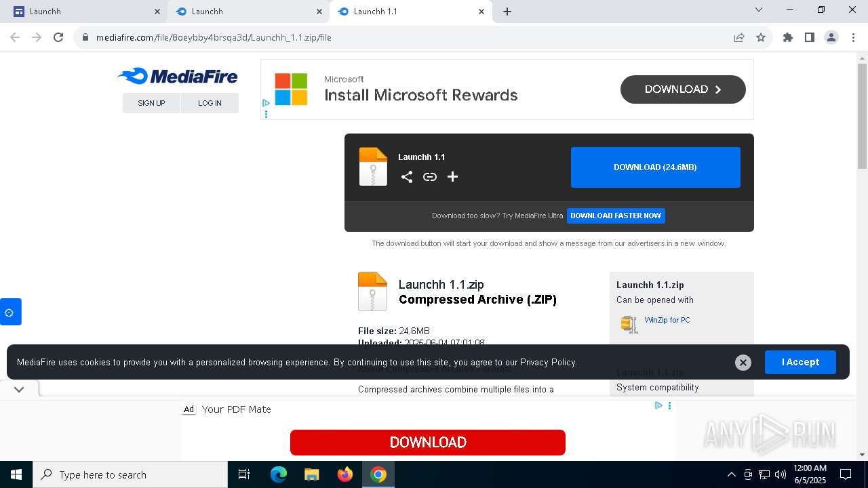The width and height of the screenshot is (868, 488).
Task: Close the first Launchh tab
Action: coord(157,12)
